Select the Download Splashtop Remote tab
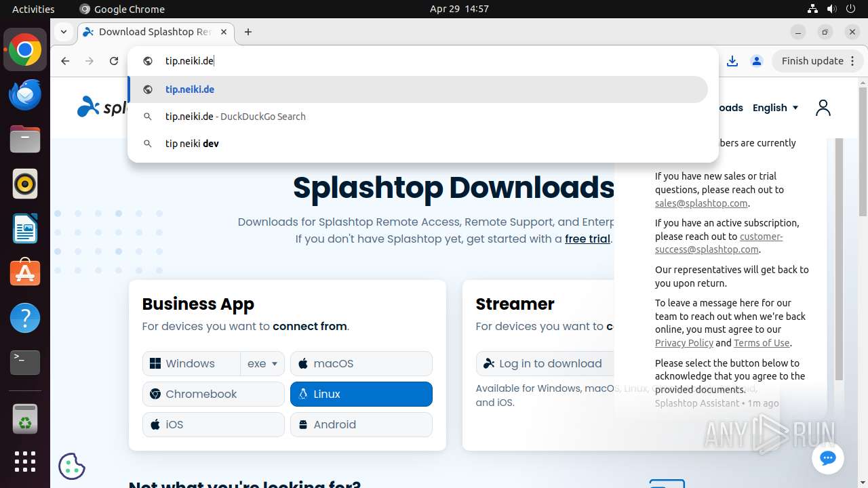This screenshot has width=868, height=488. 155,32
